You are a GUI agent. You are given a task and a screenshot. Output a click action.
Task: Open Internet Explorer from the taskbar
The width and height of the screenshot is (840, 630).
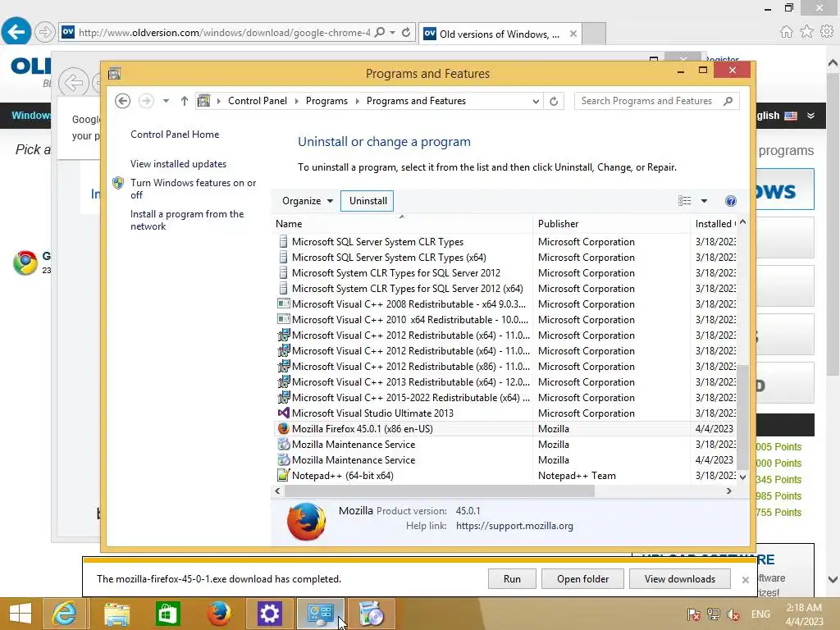click(x=64, y=614)
